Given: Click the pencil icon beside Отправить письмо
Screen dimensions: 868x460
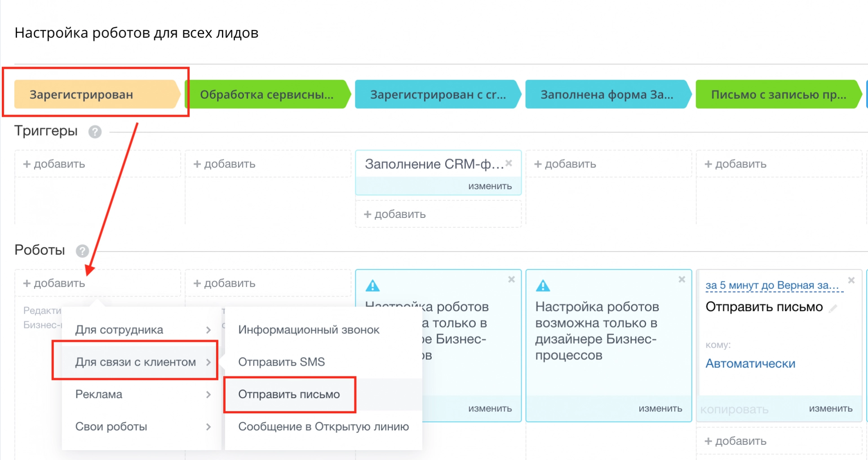Looking at the screenshot, I should click(833, 308).
